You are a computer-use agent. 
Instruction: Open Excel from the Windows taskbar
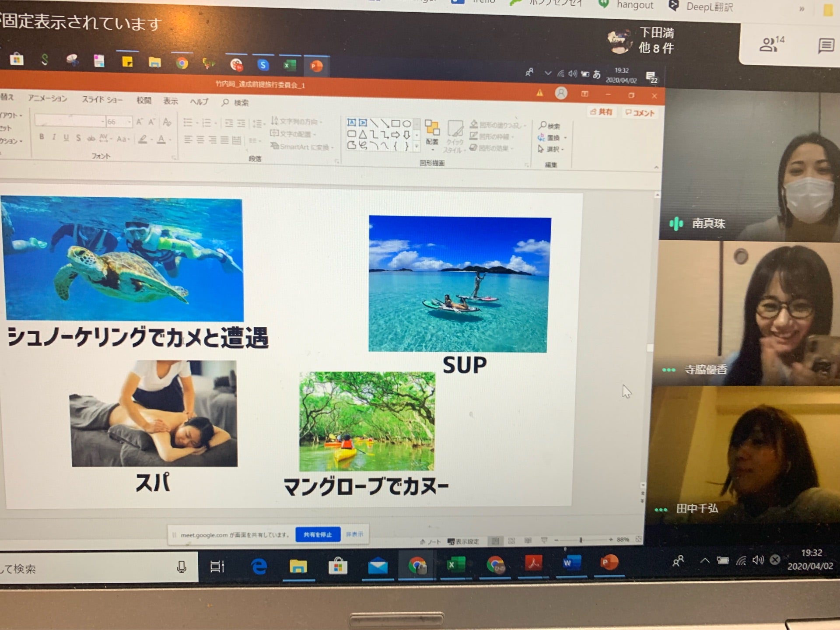[x=455, y=564]
